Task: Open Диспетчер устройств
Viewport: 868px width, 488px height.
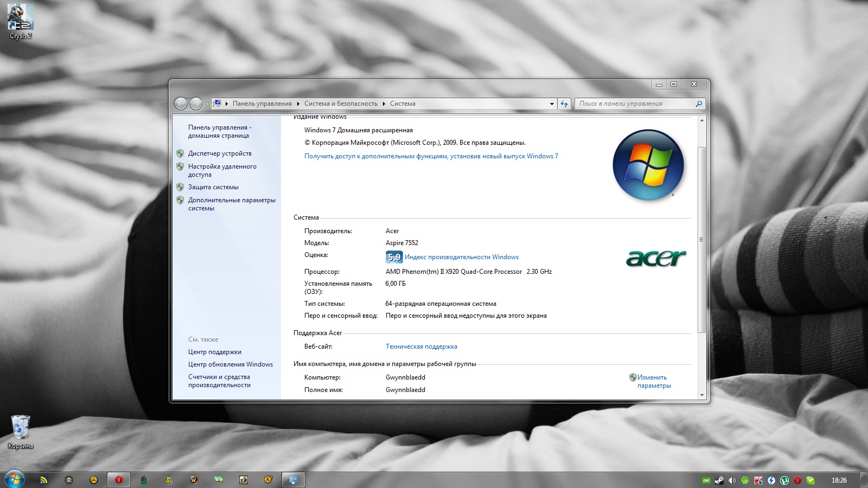Action: click(220, 153)
